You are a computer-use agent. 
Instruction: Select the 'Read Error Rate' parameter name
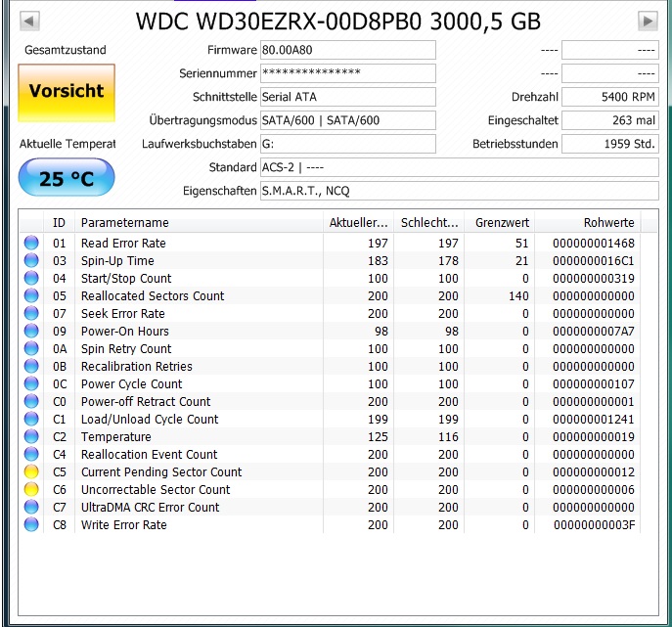[x=123, y=244]
